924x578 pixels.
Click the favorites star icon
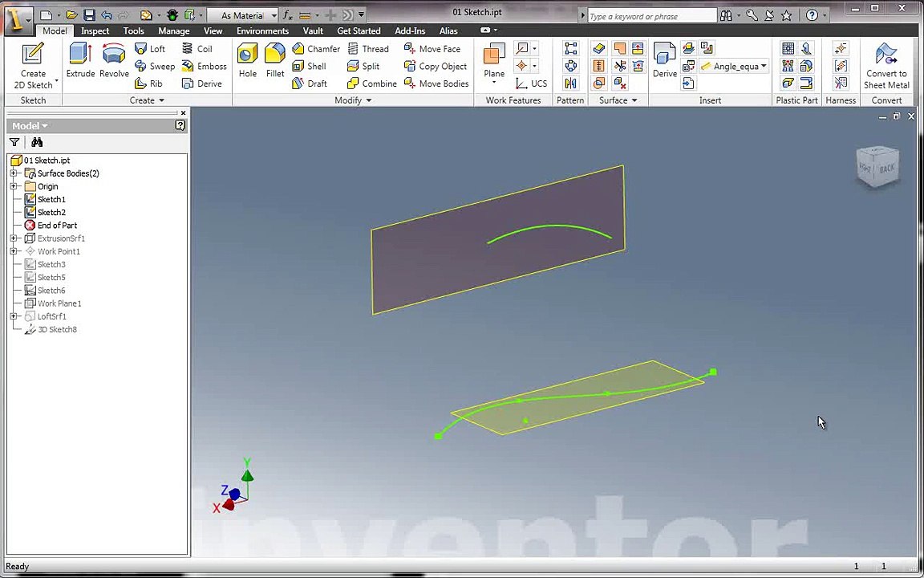pos(786,16)
